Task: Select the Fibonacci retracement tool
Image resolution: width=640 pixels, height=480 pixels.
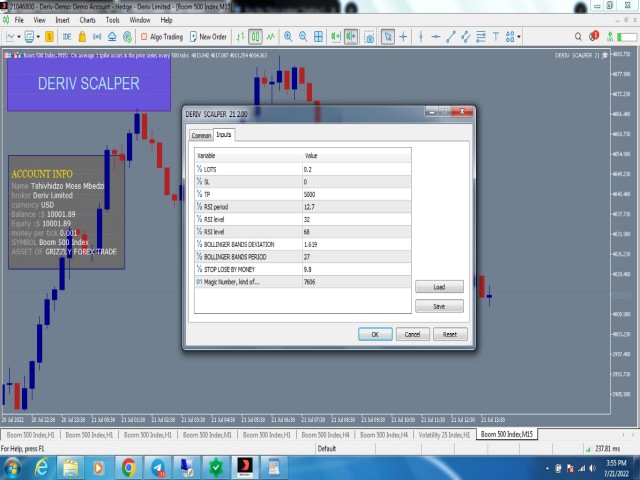Action: coord(481,37)
